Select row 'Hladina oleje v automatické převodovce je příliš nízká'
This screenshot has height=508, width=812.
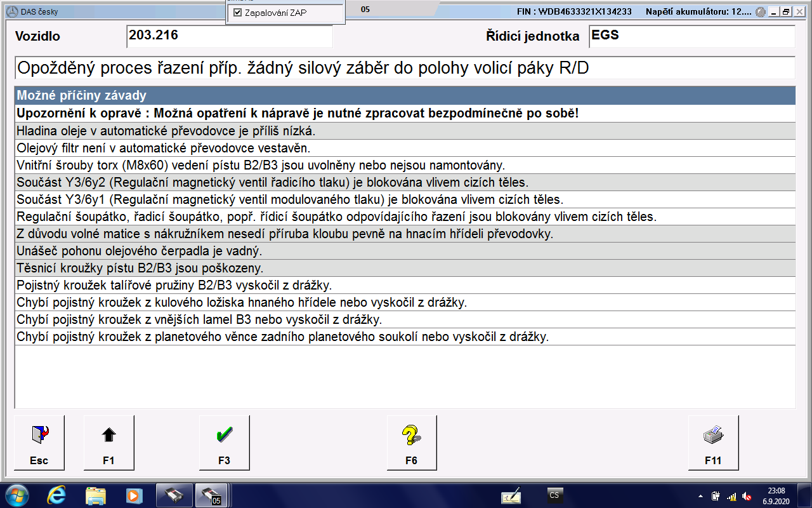point(405,131)
